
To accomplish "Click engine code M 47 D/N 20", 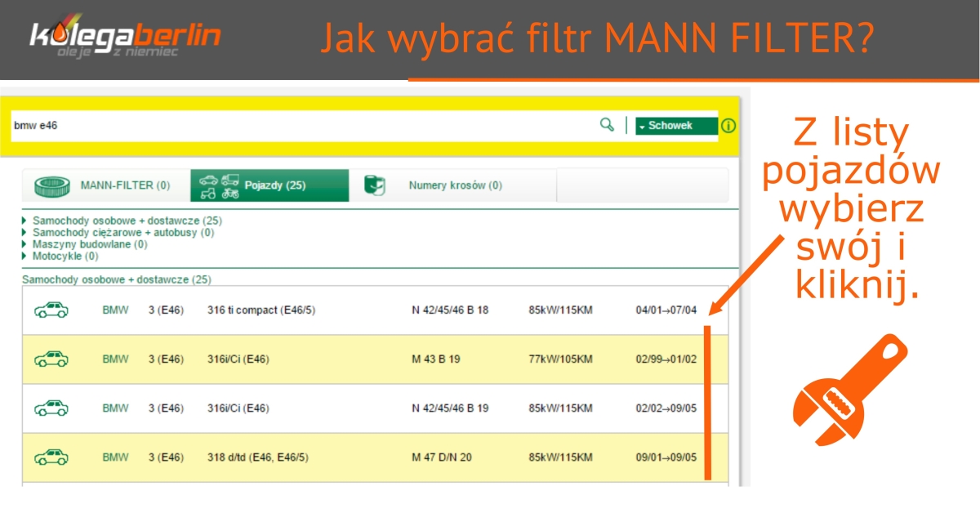I will [x=442, y=457].
